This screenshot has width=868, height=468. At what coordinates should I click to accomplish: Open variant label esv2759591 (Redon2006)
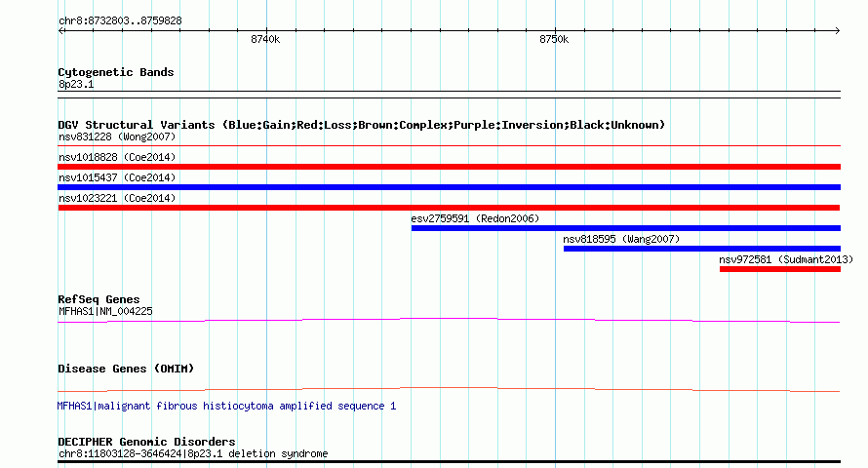click(x=475, y=218)
